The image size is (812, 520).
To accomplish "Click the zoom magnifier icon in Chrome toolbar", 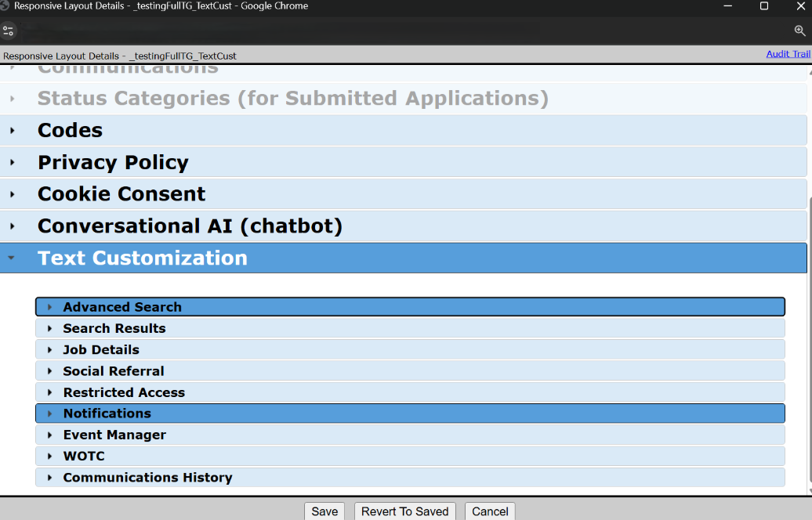I will coord(799,31).
